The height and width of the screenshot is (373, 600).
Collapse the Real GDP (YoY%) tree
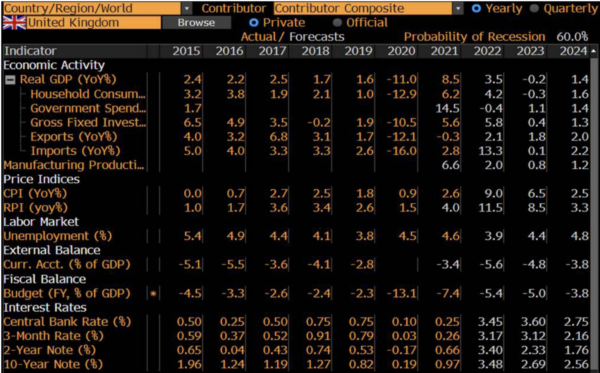(10, 80)
